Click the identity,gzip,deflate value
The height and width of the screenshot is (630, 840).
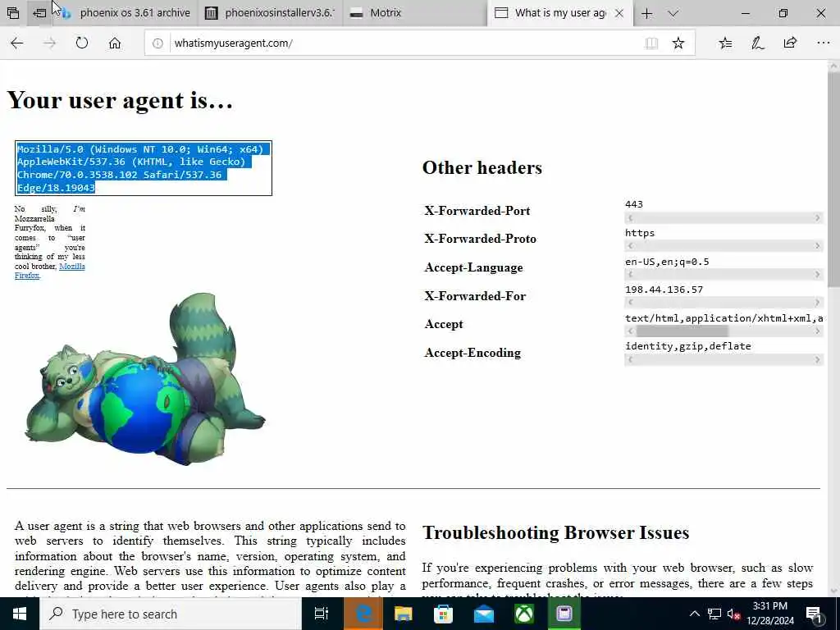point(688,346)
